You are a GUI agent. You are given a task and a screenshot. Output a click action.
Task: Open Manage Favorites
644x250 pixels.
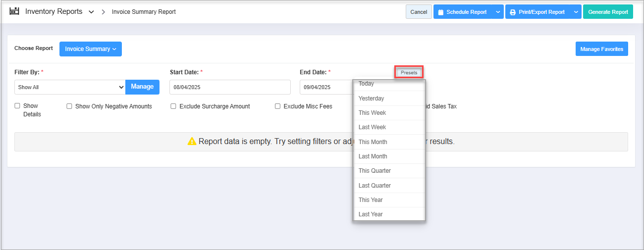click(601, 49)
